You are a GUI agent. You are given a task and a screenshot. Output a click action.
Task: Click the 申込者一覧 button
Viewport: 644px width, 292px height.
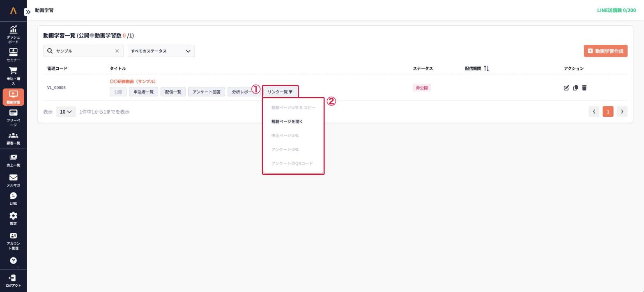[143, 92]
